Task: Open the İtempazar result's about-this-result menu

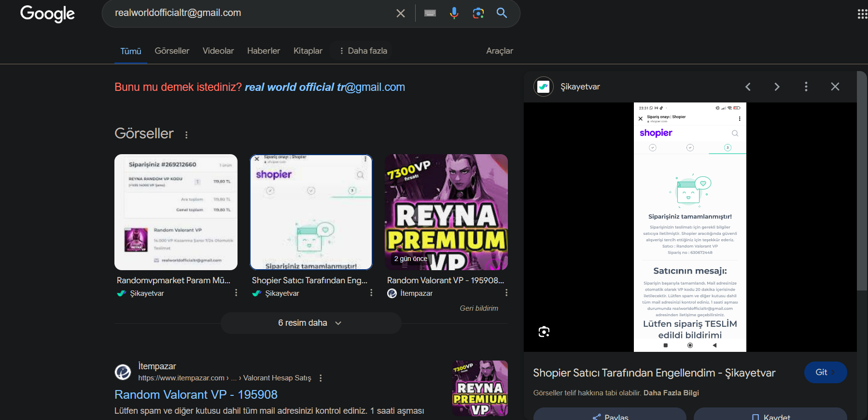Action: [x=321, y=378]
